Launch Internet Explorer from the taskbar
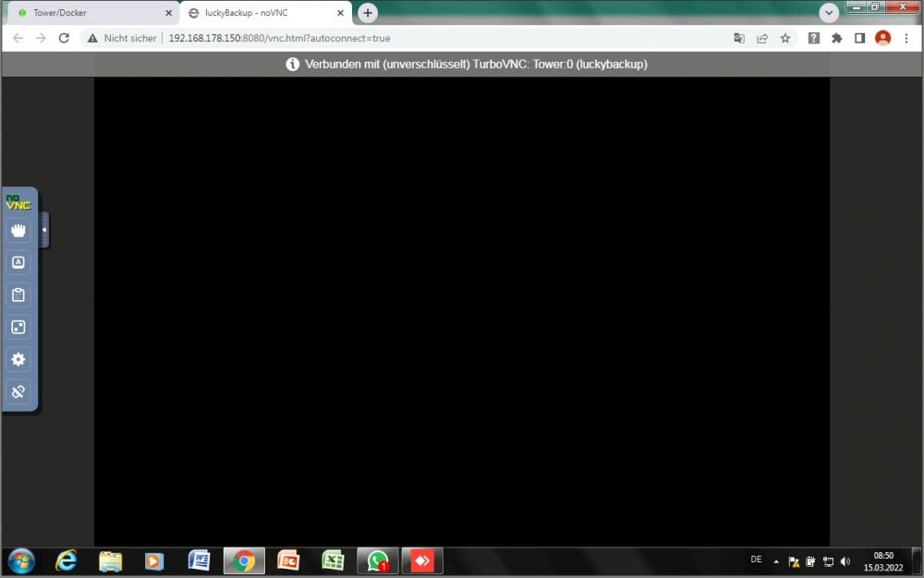Image resolution: width=924 pixels, height=578 pixels. [66, 561]
